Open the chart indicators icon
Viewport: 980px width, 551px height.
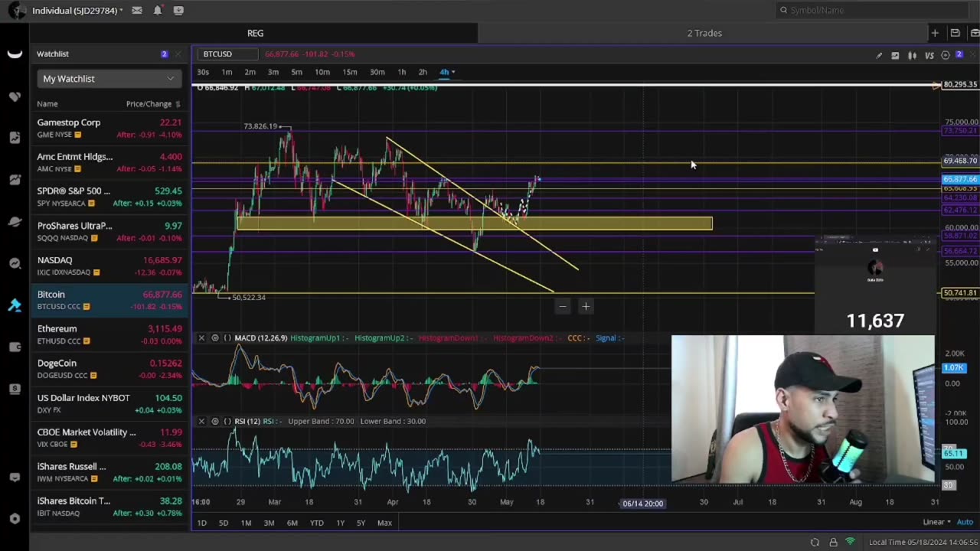[895, 55]
